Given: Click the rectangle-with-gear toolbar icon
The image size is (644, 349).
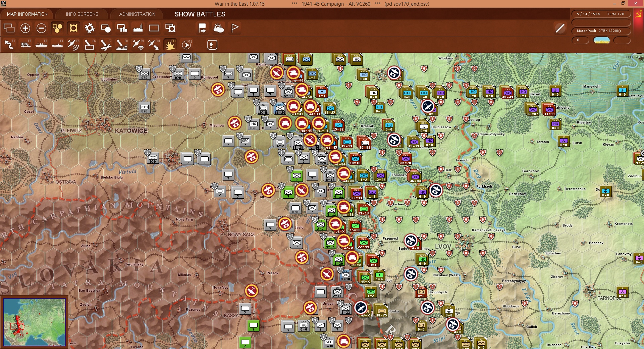Looking at the screenshot, I should (170, 28).
